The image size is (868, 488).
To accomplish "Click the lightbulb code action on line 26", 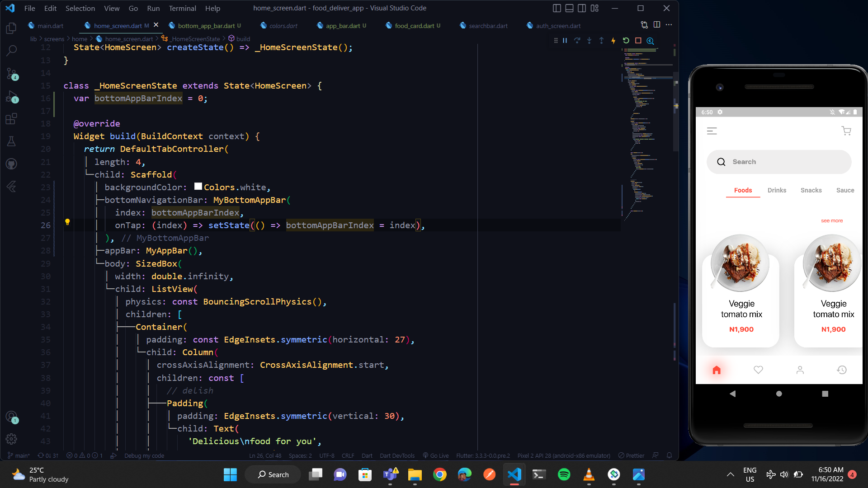I will point(67,222).
